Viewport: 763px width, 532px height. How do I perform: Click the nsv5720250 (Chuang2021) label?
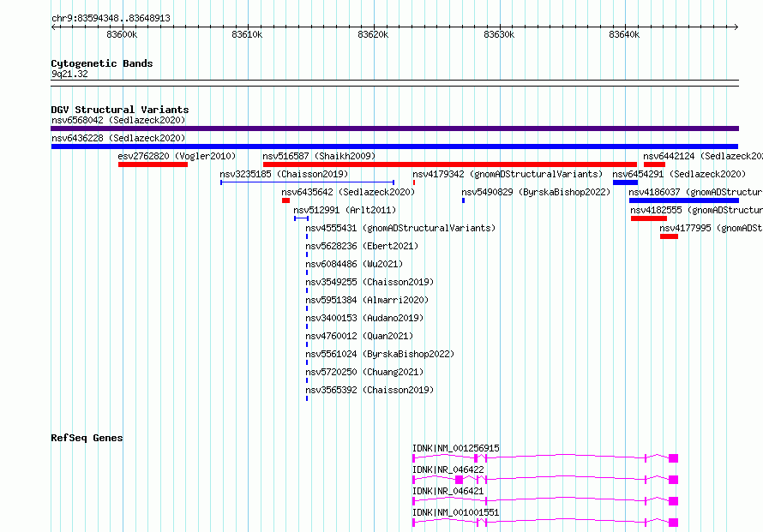tap(364, 372)
